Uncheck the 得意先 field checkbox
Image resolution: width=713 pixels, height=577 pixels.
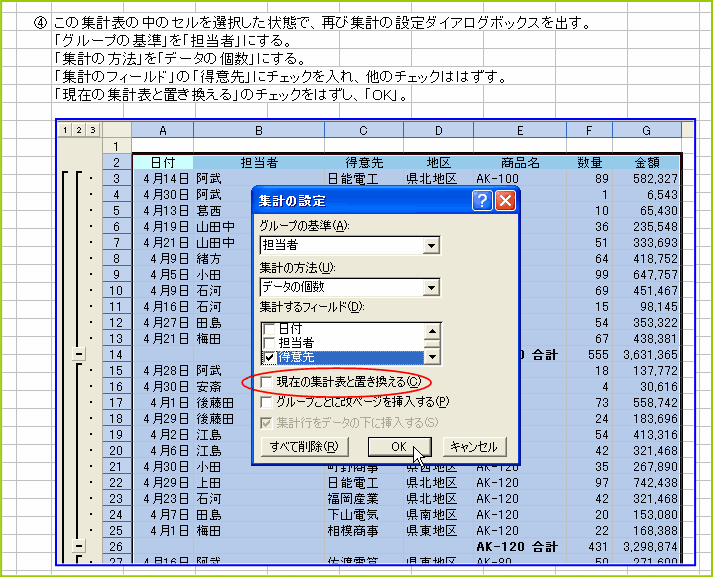coord(269,357)
